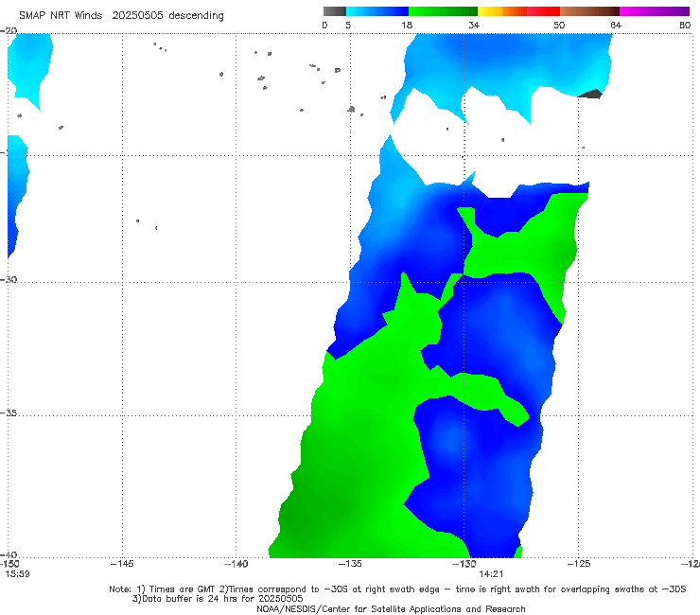The width and height of the screenshot is (700, 615).
Task: Click the brown segment of the color scale
Action: pos(589,11)
